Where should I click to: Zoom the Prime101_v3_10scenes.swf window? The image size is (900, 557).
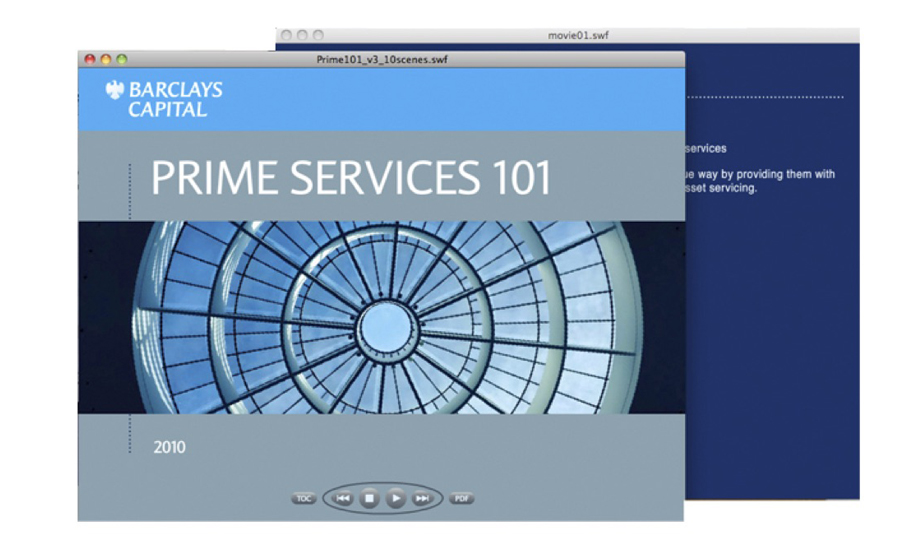(122, 60)
